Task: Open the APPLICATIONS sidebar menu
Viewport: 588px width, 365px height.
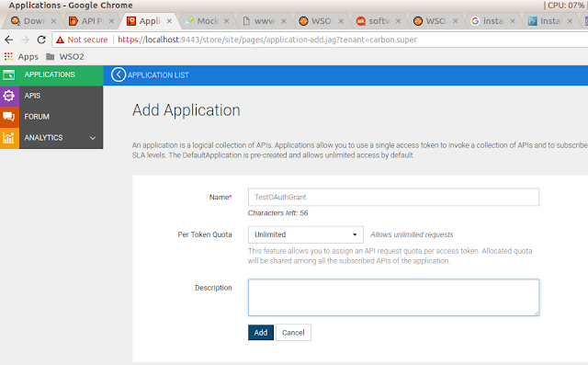Action: pos(51,74)
